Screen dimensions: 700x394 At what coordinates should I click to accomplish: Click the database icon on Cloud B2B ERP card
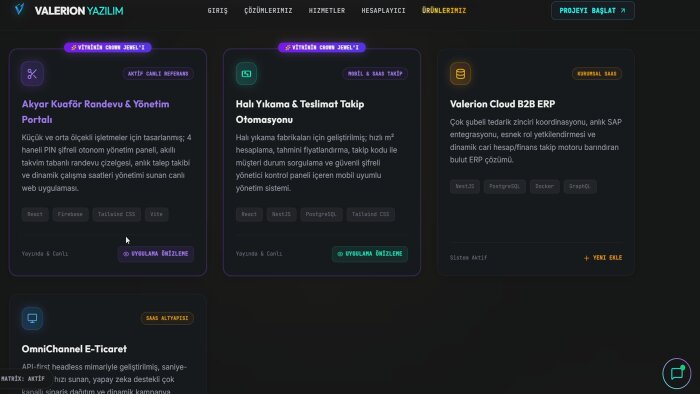point(460,74)
